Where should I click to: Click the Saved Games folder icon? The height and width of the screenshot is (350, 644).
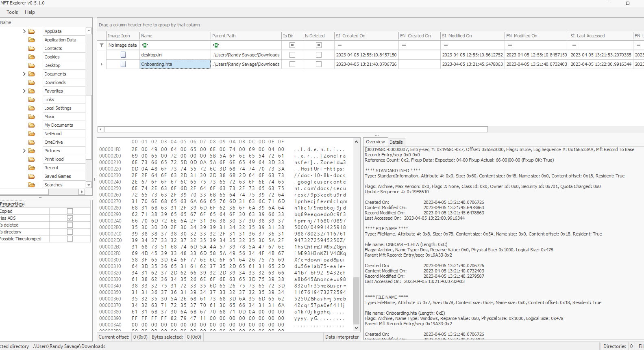click(x=32, y=176)
